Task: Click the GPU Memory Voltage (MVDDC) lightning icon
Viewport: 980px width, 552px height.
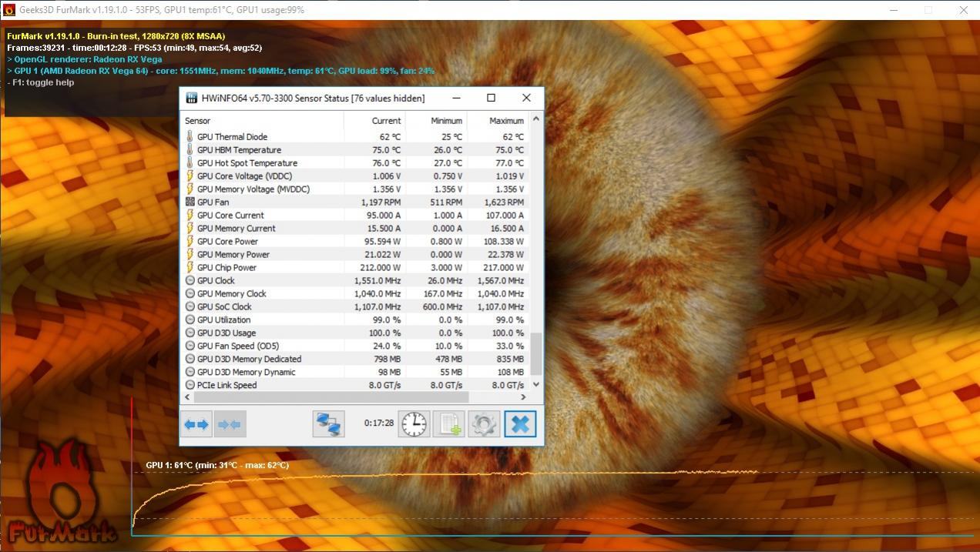Action: (190, 189)
